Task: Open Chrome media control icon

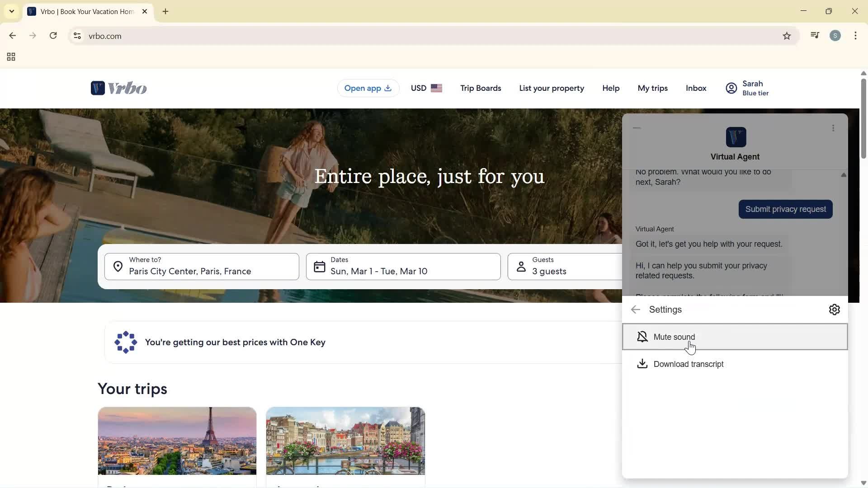Action: point(815,36)
